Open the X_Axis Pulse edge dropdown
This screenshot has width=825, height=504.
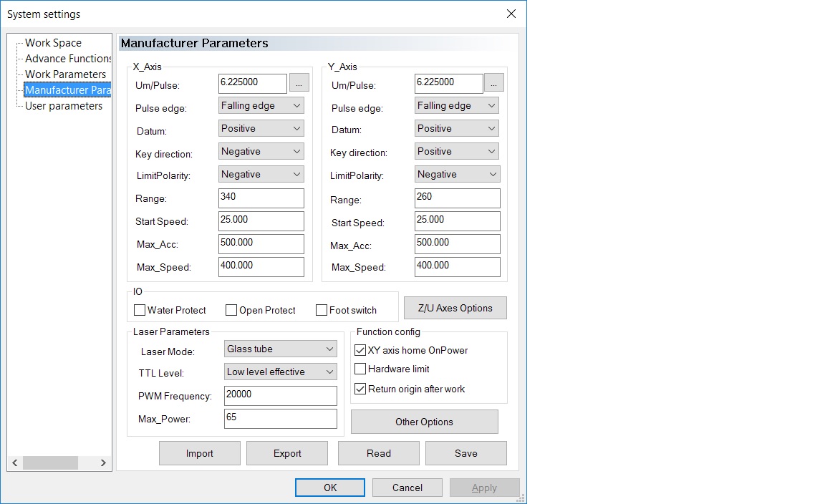click(x=261, y=105)
